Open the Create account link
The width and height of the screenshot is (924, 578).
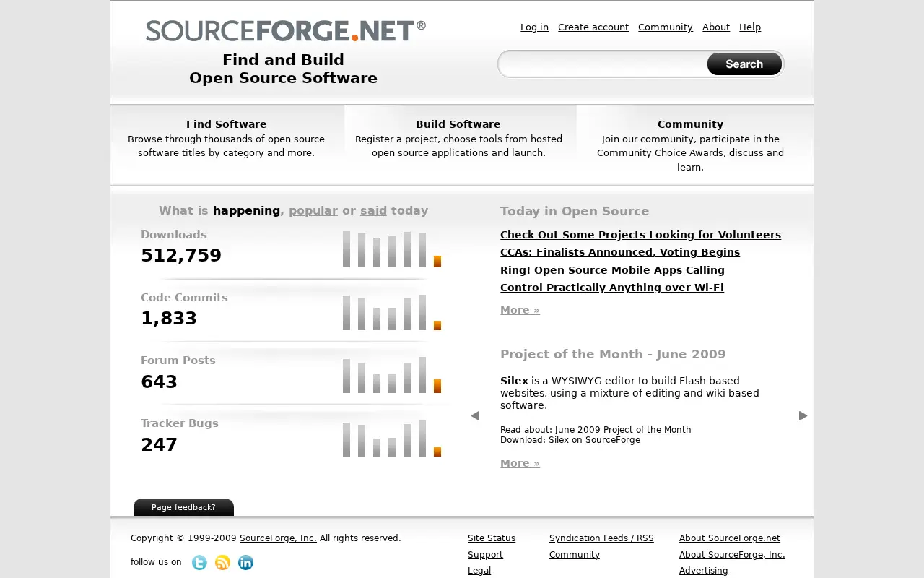click(593, 27)
